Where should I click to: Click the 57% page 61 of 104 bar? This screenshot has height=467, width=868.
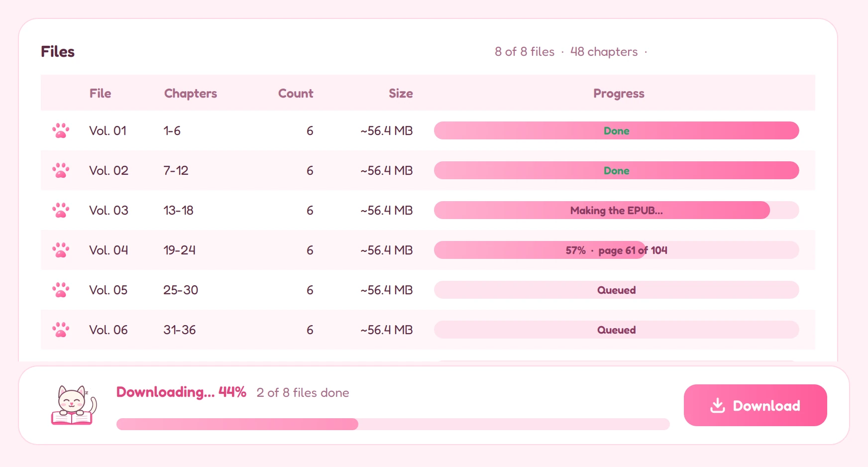(x=616, y=250)
